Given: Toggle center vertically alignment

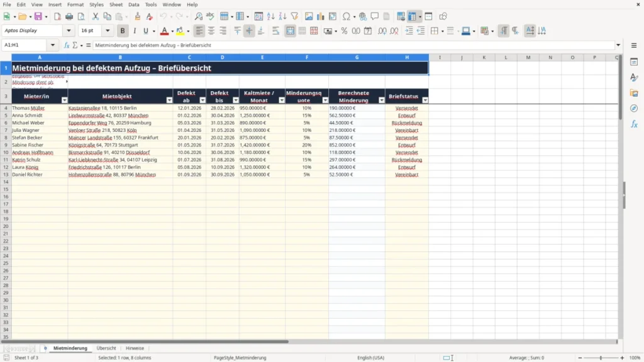Looking at the screenshot, I should click(249, 31).
